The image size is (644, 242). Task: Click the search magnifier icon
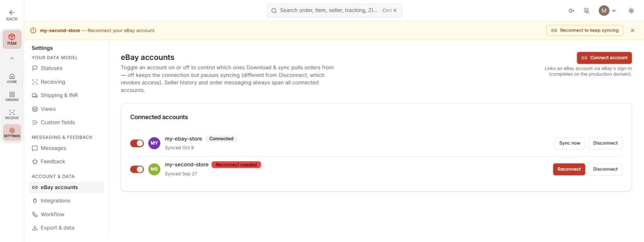click(x=274, y=11)
